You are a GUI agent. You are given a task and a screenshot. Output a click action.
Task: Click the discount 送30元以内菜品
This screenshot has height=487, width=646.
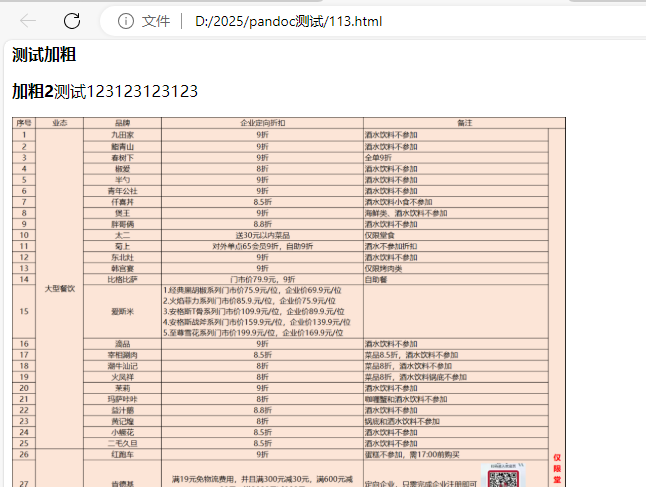[262, 235]
